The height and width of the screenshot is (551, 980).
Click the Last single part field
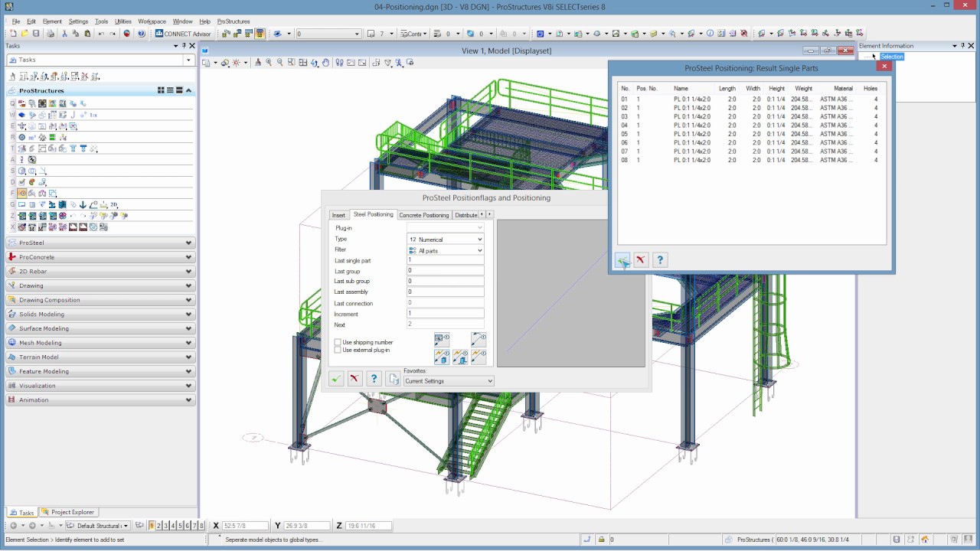pos(446,260)
